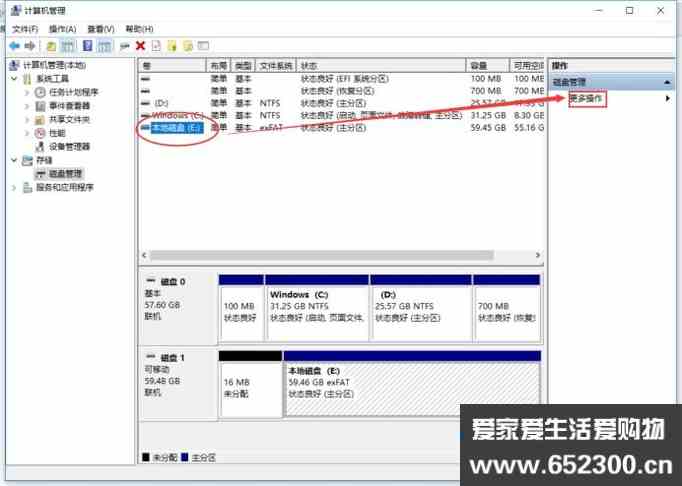The height and width of the screenshot is (486, 682).
Task: Click the horizontal scrollbar left arrow
Action: pos(144,255)
